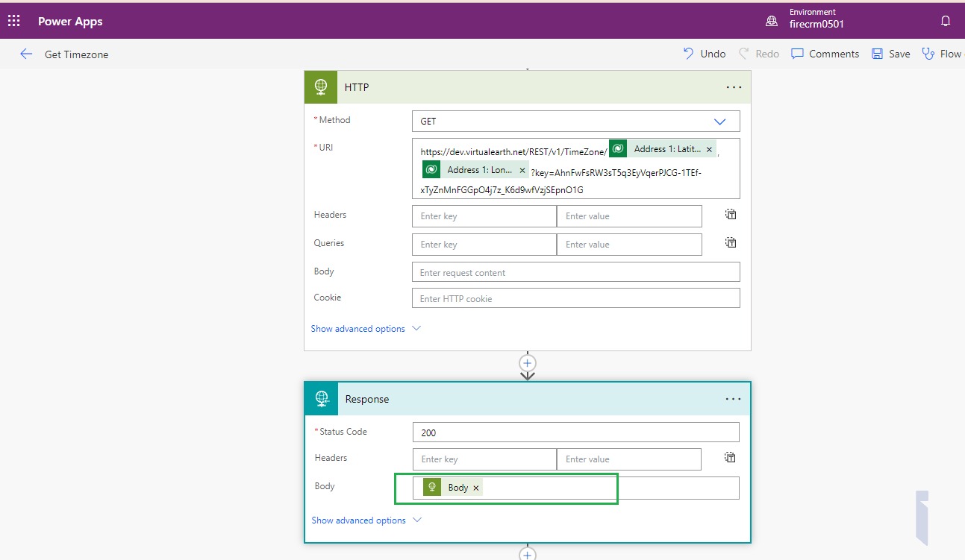Click Queries value field
965x560 pixels.
(629, 245)
